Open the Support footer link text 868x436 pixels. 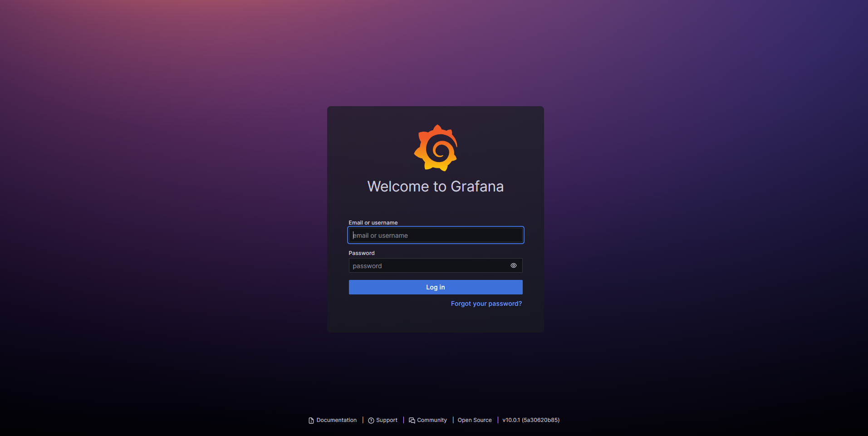point(387,420)
